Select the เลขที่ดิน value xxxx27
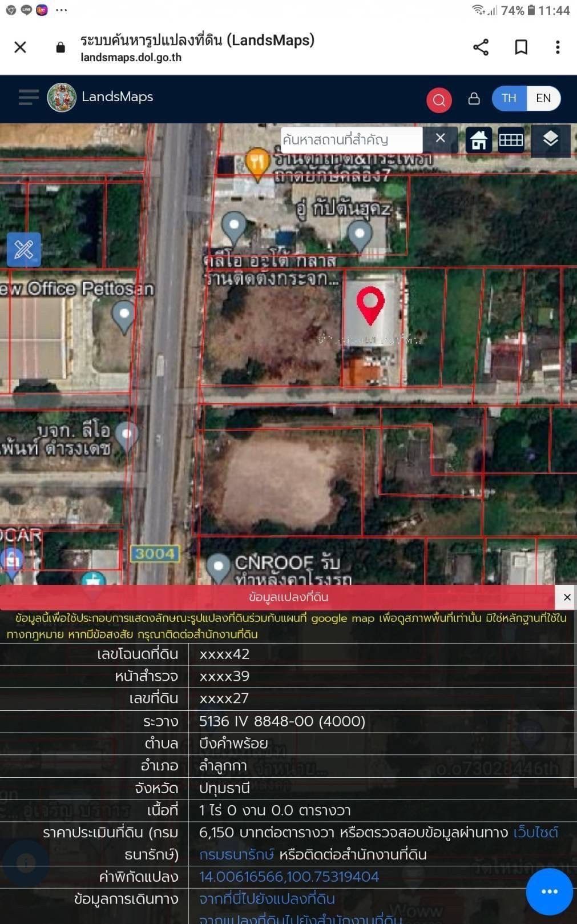This screenshot has width=577, height=924. click(224, 699)
